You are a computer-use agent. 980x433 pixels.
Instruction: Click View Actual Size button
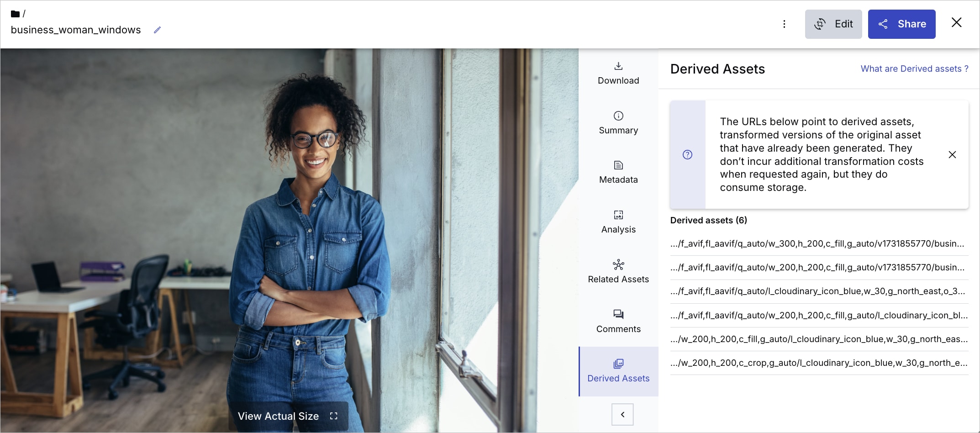(x=288, y=416)
